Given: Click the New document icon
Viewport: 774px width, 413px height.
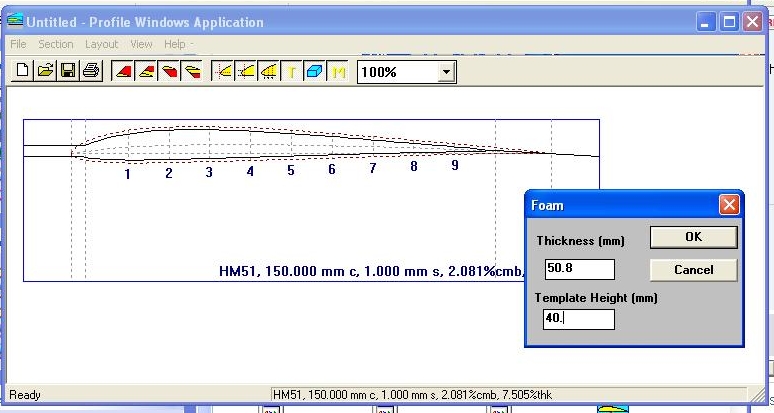Looking at the screenshot, I should click(24, 72).
